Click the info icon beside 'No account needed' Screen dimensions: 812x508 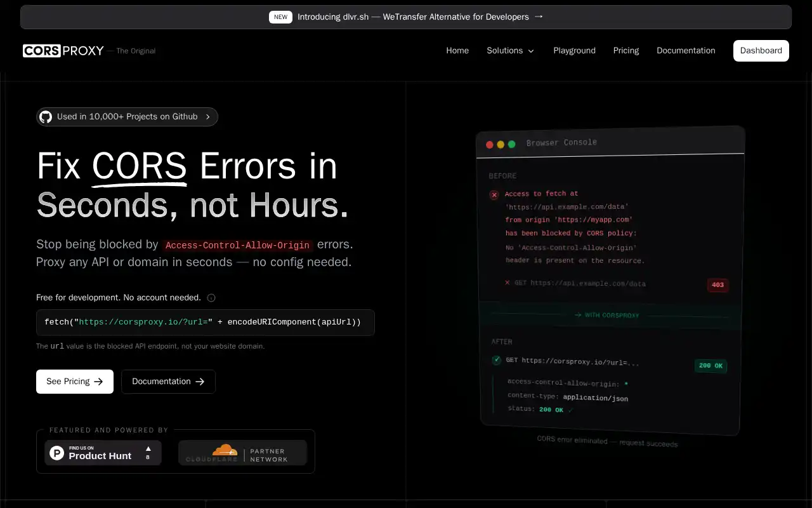211,298
